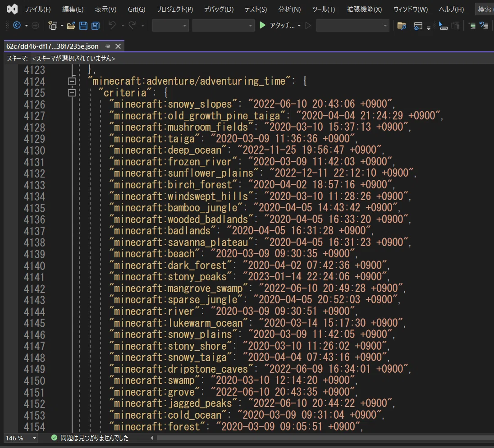Open the navigate backward history dropdown arrow

[x=27, y=26]
